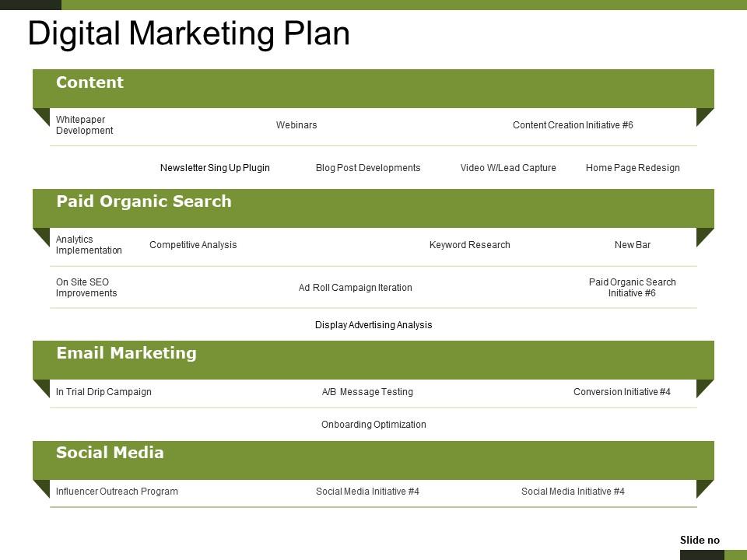Screen dimensions: 747x560
Task: Click Influencer Outreach Program label
Action: [x=117, y=491]
